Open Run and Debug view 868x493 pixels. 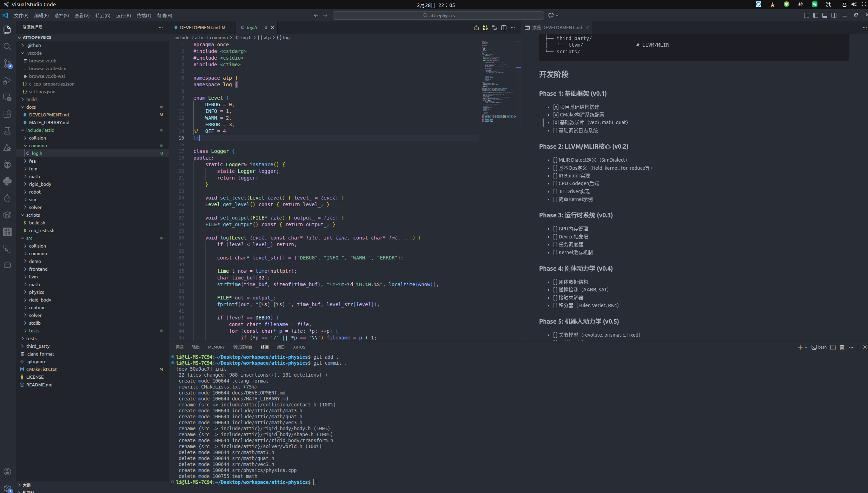coord(7,81)
